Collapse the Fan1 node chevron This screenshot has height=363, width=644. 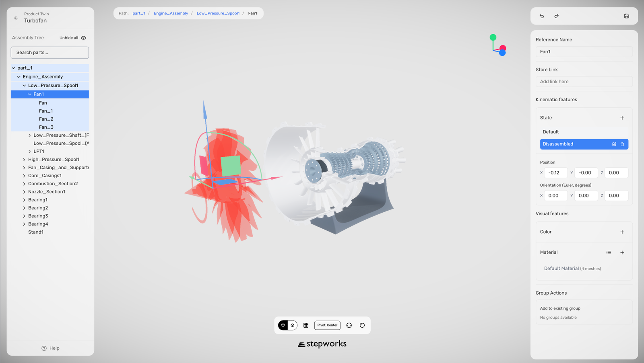tap(29, 94)
